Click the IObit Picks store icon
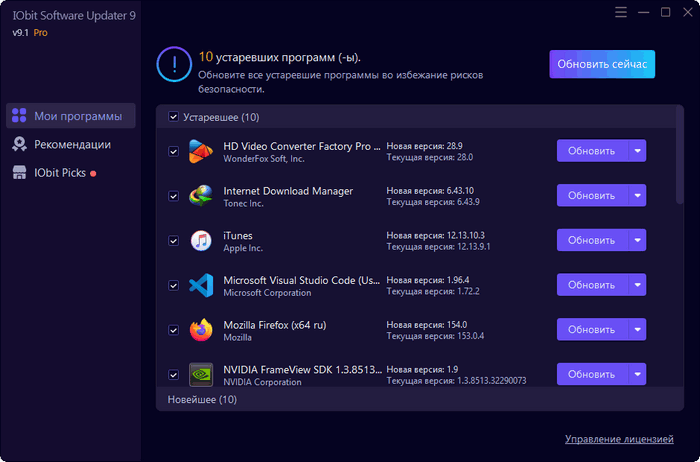Screen dimensions: 700x462 19,172
